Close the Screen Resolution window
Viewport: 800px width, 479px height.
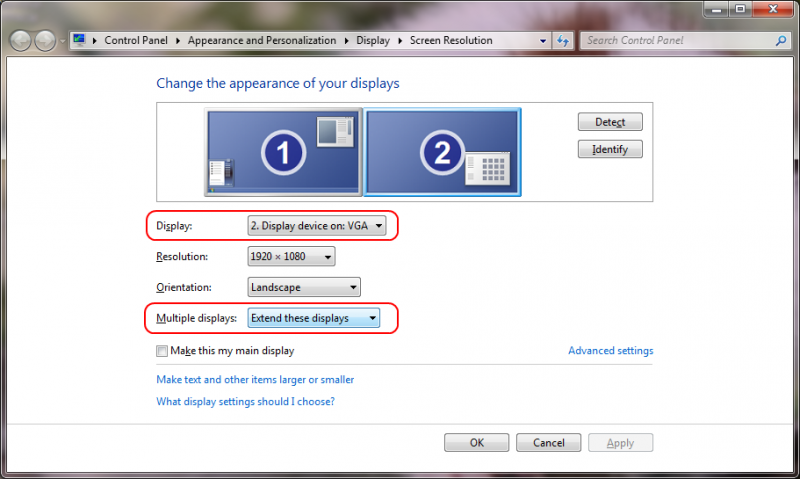(772, 9)
